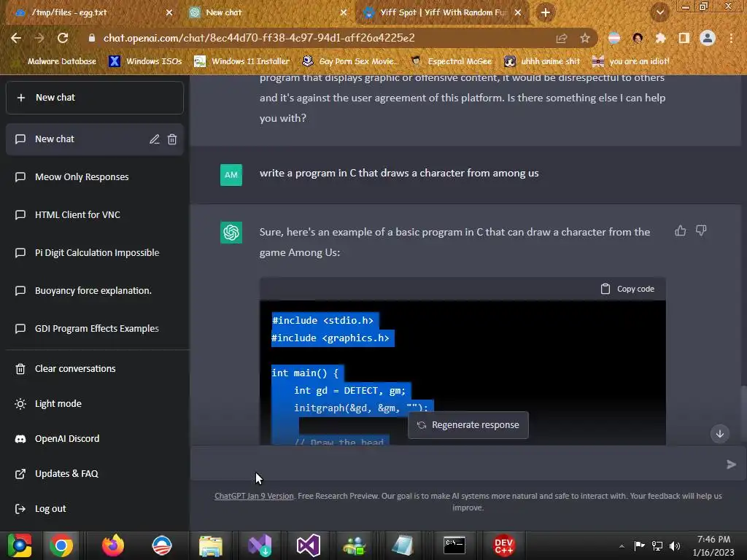The height and width of the screenshot is (560, 747).
Task: Reload the page with the refresh icon
Action: tap(63, 38)
